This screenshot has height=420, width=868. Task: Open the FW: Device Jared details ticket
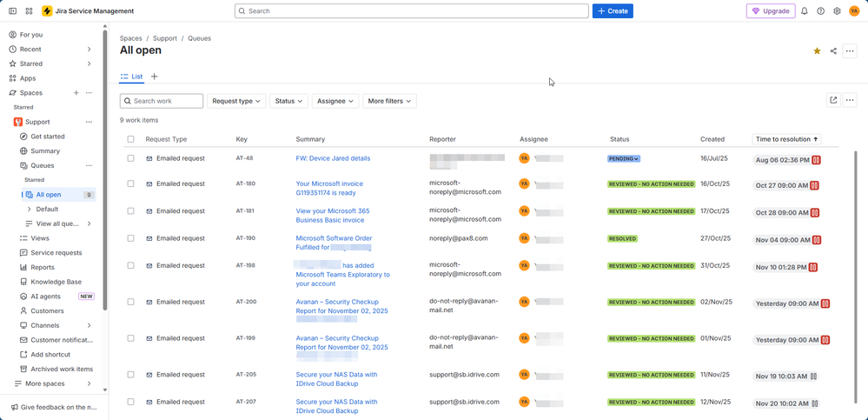click(x=334, y=158)
